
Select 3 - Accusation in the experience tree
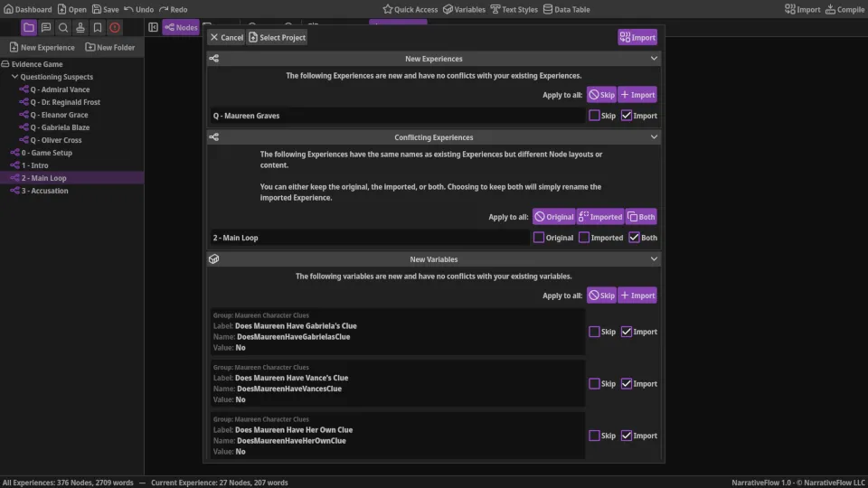(44, 191)
